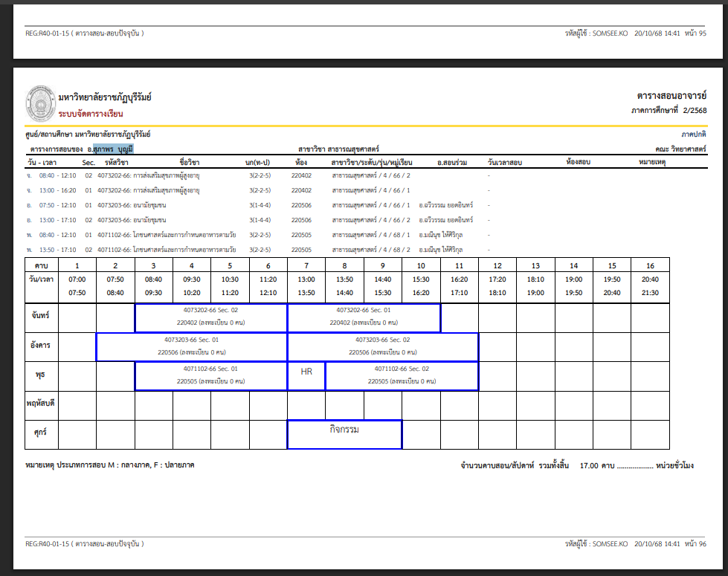This screenshot has height=576, width=728.
Task: Click the จันทร์ day row label
Action: [41, 315]
